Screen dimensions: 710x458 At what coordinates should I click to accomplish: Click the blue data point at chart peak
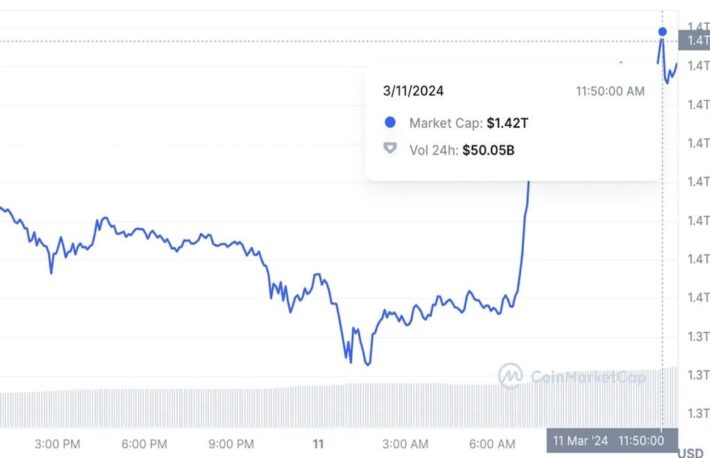click(662, 31)
